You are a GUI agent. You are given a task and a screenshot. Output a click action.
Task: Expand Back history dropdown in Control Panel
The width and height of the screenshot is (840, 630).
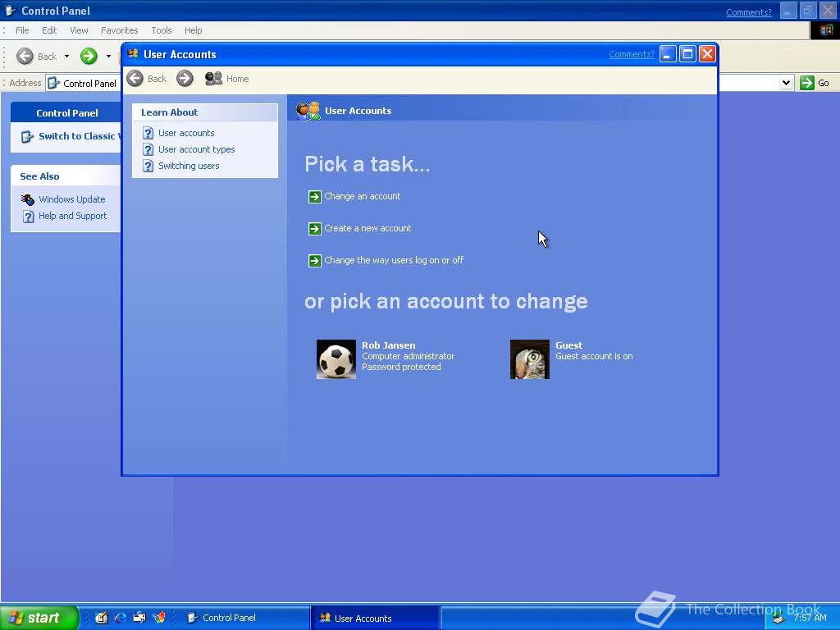click(66, 57)
